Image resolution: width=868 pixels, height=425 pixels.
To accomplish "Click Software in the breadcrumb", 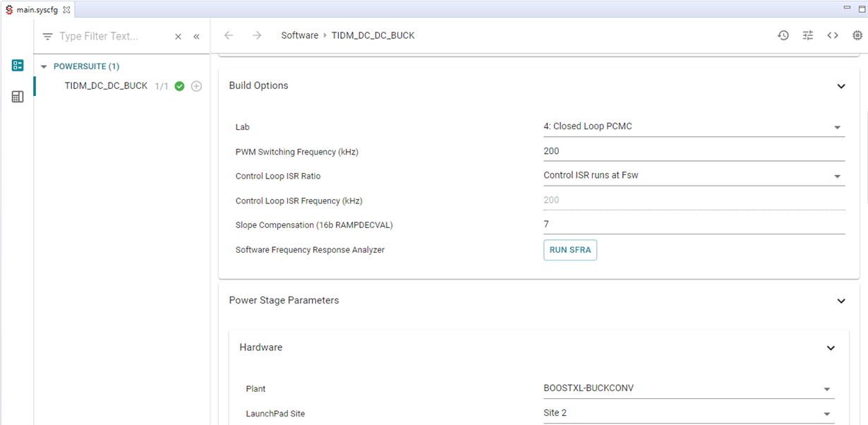I will [x=299, y=35].
